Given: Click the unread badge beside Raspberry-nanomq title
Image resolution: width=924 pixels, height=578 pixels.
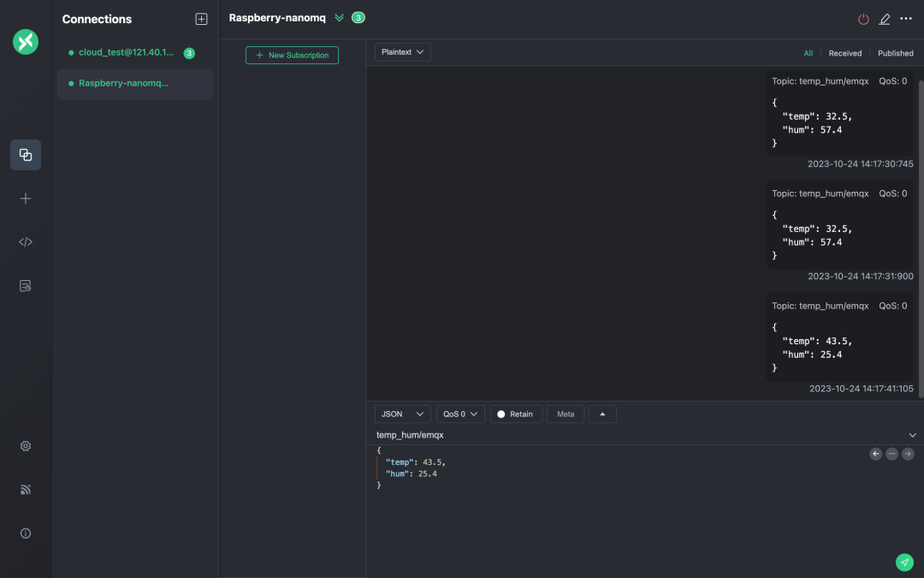Looking at the screenshot, I should 358,18.
